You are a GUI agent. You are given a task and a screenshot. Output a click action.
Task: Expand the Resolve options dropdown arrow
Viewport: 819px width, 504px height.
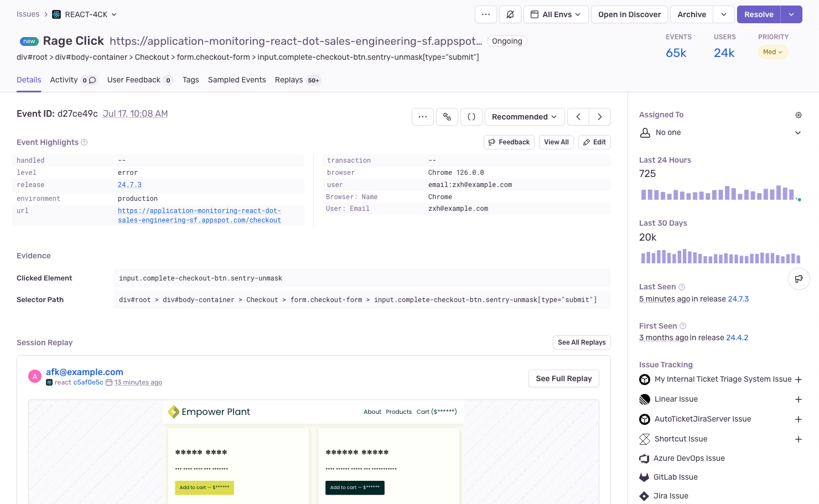[791, 14]
